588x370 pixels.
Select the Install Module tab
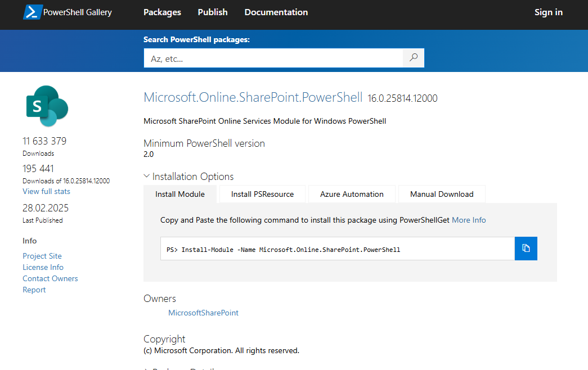180,194
